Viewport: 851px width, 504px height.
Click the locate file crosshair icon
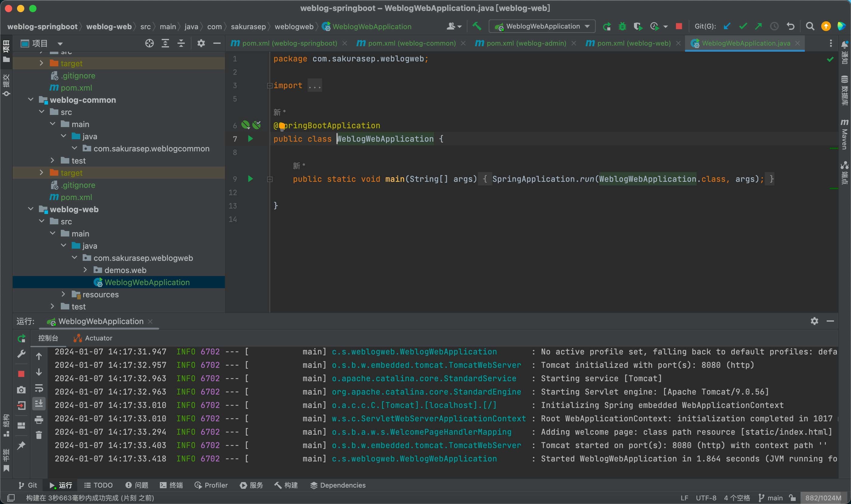(x=150, y=43)
